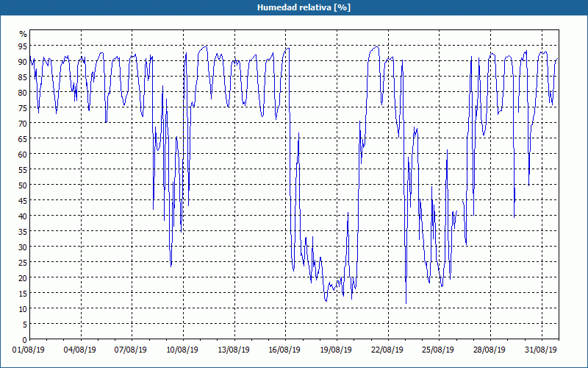Select the 19/08/19 date label
Image resolution: width=588 pixels, height=368 pixels.
coord(336,350)
